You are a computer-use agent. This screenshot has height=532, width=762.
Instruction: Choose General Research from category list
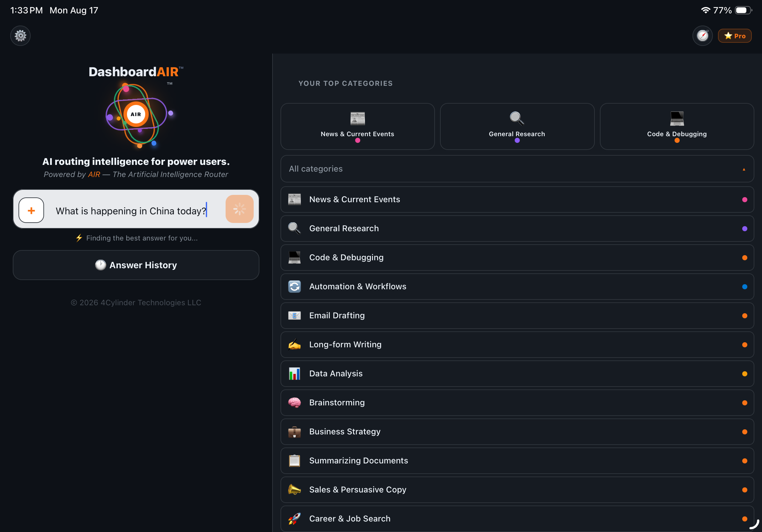517,228
